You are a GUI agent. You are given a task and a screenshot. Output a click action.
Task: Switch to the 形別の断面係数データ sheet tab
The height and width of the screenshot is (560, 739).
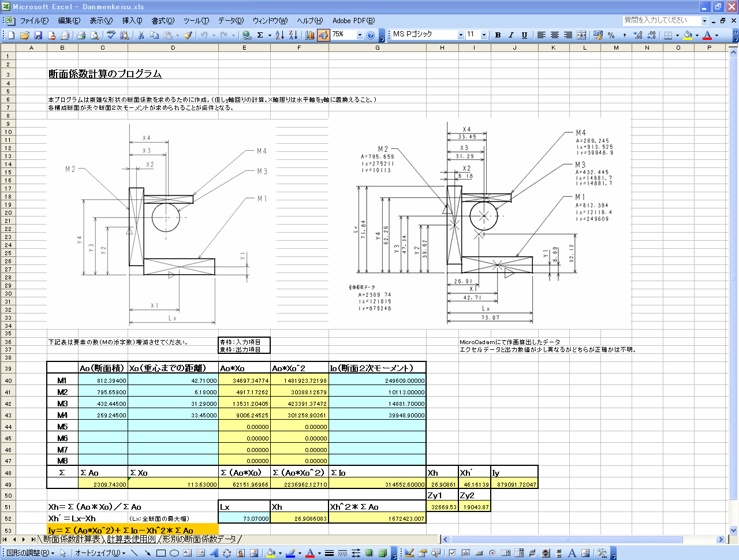(x=199, y=539)
